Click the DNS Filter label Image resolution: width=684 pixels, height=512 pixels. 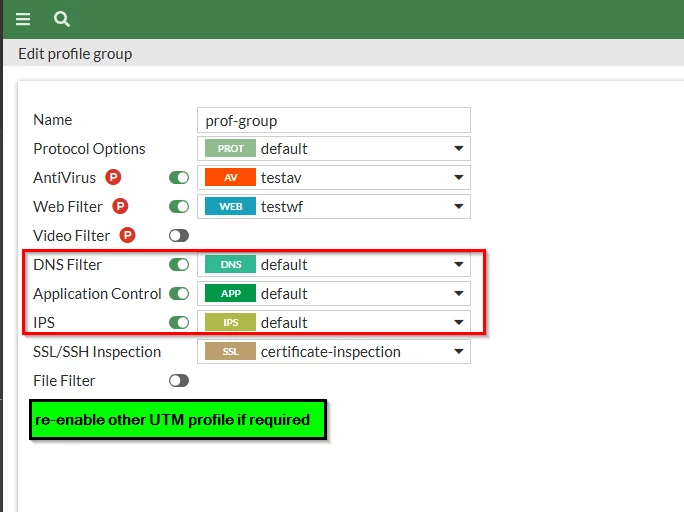tap(68, 265)
